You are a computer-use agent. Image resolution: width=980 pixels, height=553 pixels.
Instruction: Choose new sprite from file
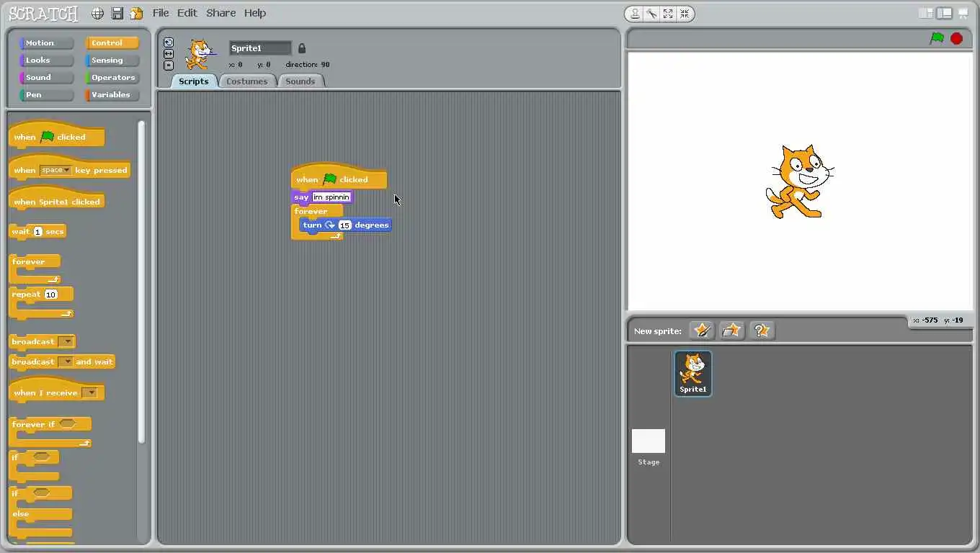731,331
